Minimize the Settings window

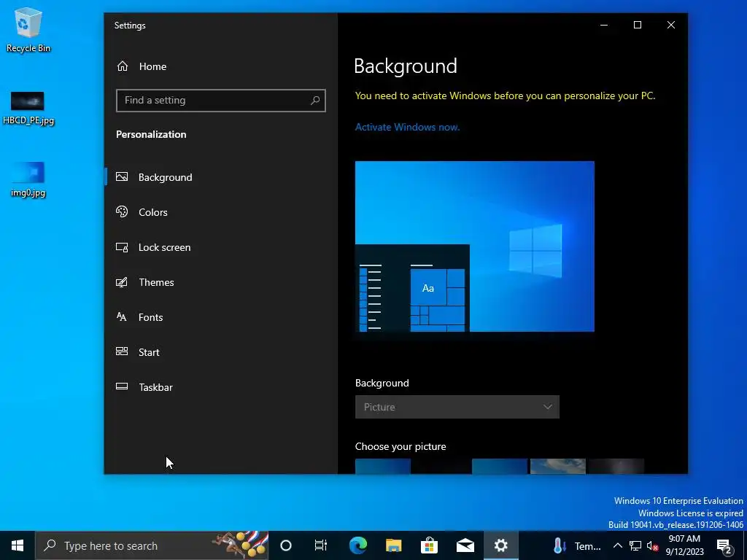point(604,26)
